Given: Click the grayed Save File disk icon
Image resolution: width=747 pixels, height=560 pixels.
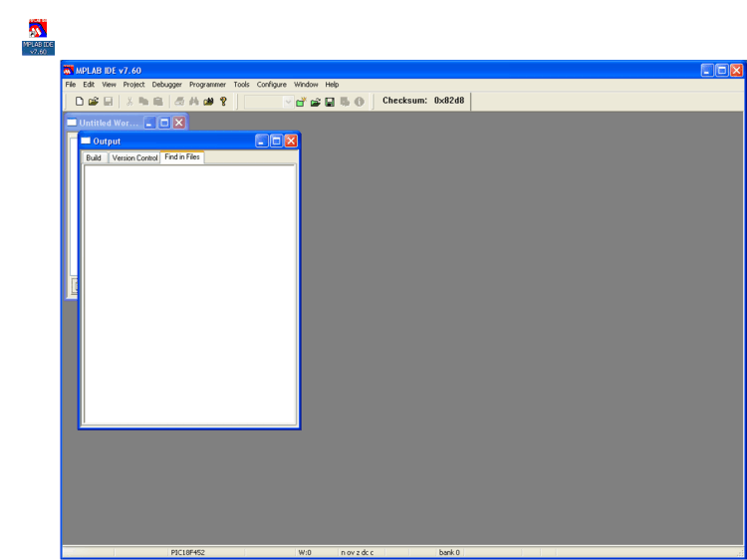Looking at the screenshot, I should (x=109, y=101).
